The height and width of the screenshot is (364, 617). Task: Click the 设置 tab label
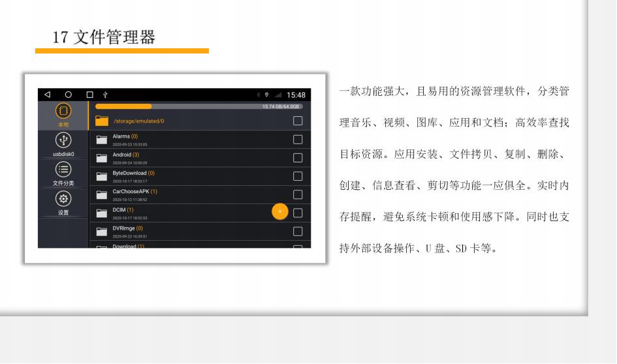click(63, 213)
